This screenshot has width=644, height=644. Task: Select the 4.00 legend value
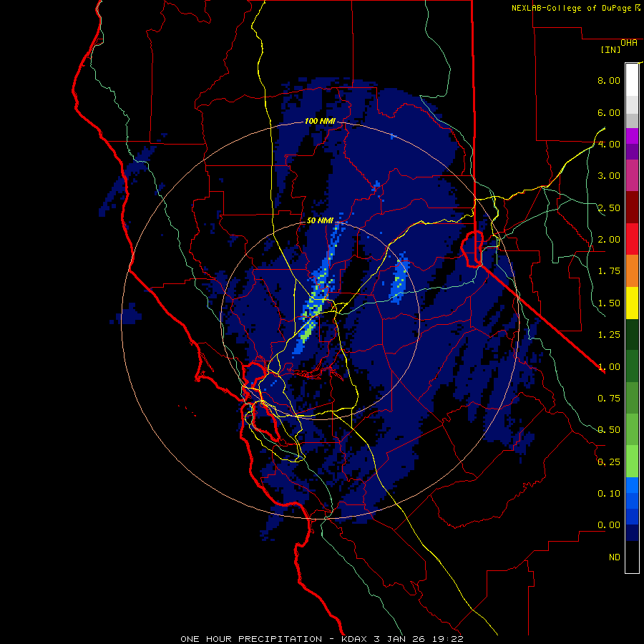(x=609, y=144)
